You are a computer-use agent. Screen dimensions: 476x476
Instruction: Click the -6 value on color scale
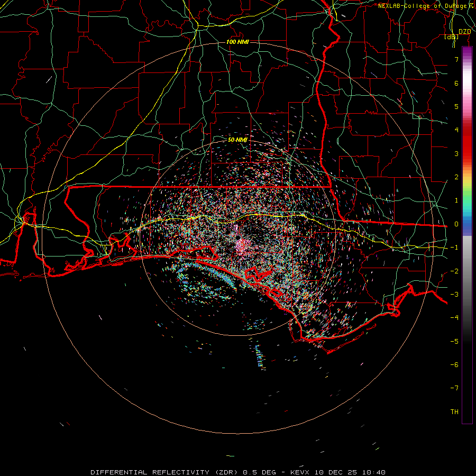[x=454, y=365]
